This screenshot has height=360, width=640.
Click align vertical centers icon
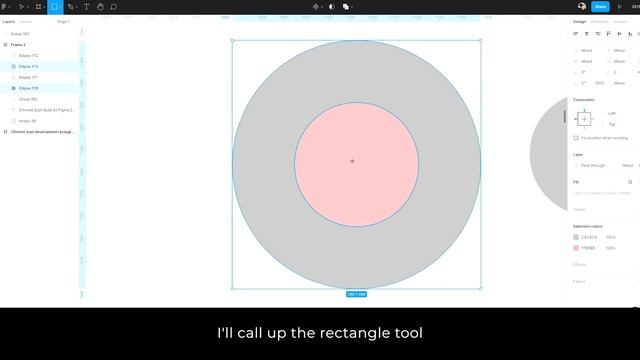pyautogui.click(x=619, y=34)
